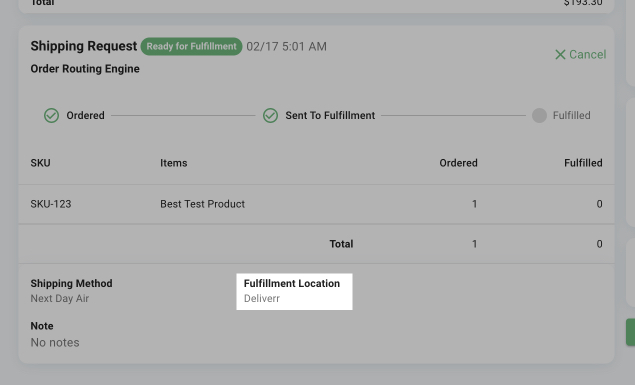Click the Cancel X icon
This screenshot has height=385, width=635.
tap(560, 55)
